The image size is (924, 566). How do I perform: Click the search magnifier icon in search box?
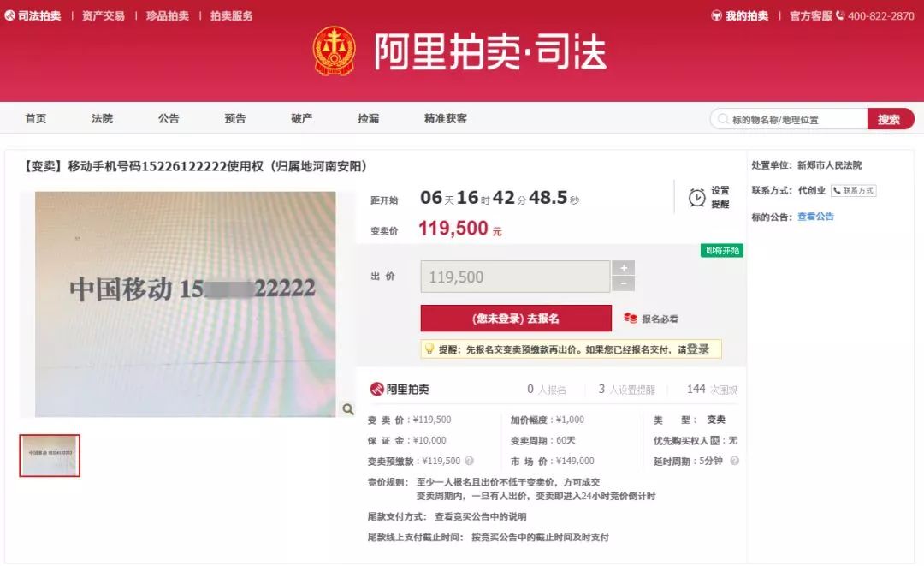point(722,119)
